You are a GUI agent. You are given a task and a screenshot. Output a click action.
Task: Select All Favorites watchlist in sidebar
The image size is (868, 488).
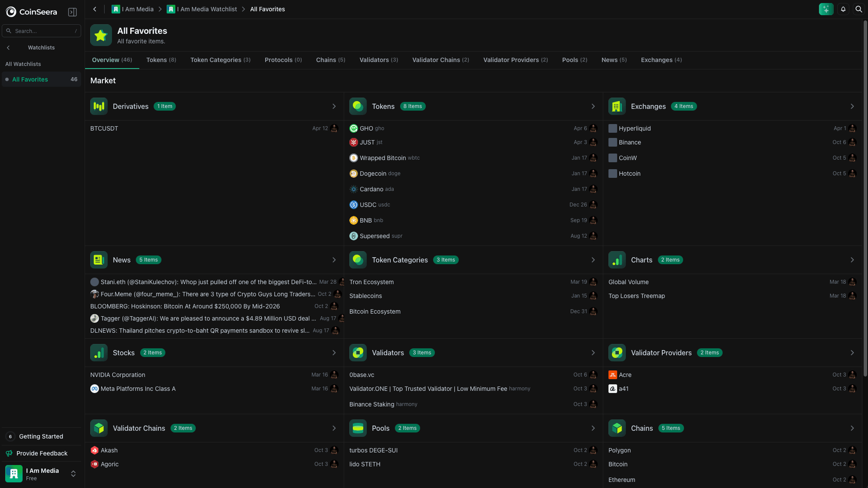[x=41, y=79]
